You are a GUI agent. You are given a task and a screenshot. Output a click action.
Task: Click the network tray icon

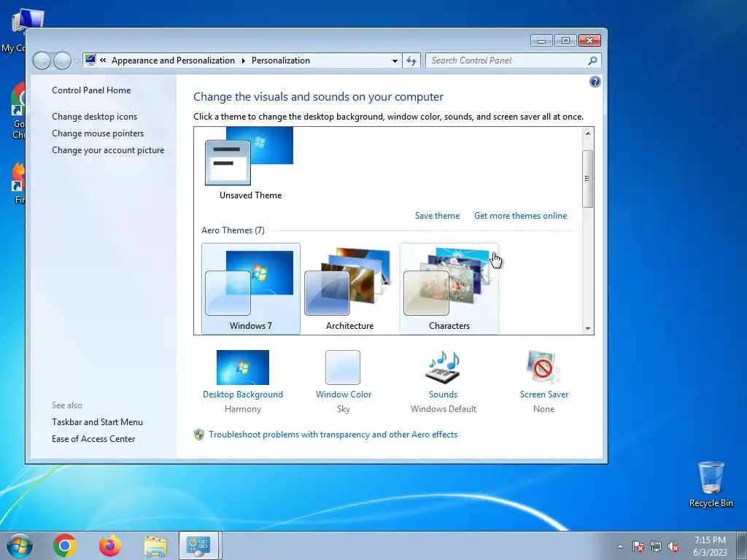click(x=656, y=546)
